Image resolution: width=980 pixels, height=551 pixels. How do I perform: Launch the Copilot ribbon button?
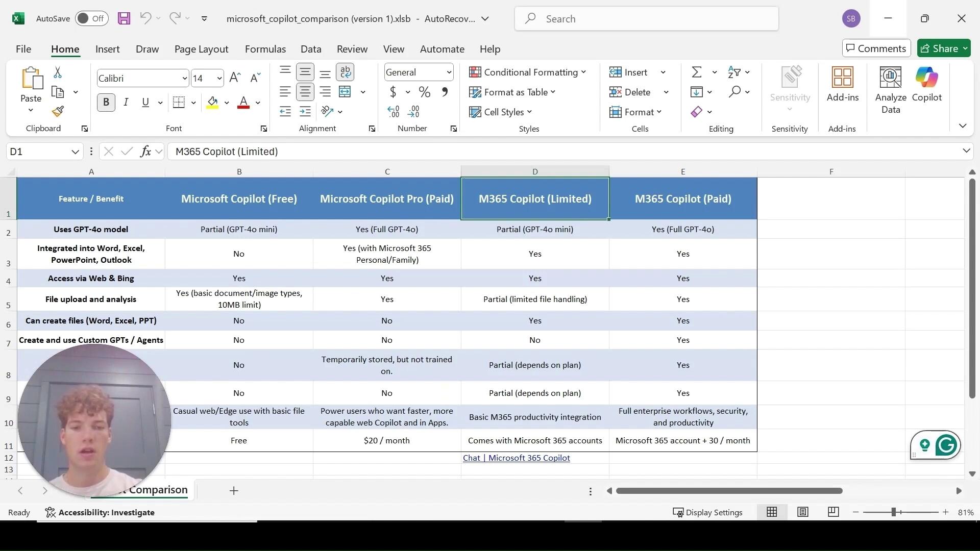coord(926,85)
